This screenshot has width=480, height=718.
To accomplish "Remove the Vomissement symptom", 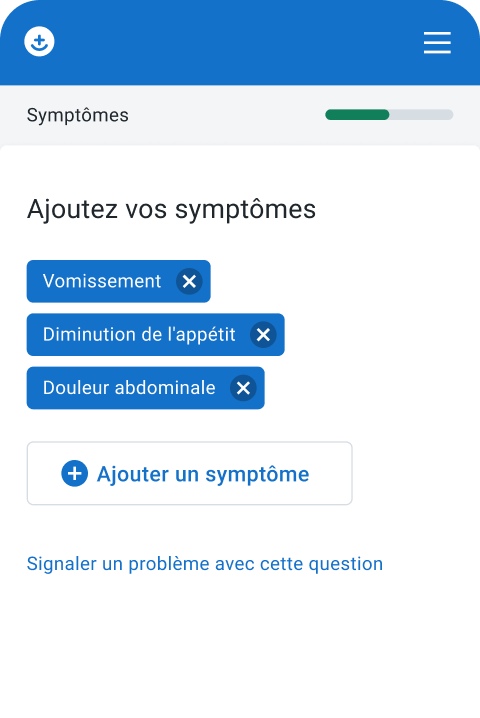I will click(189, 281).
